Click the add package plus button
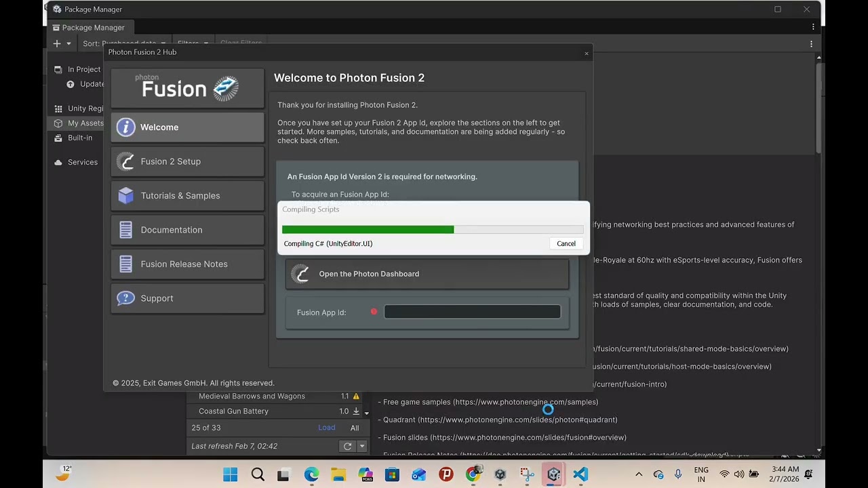868x488 pixels. tap(57, 43)
